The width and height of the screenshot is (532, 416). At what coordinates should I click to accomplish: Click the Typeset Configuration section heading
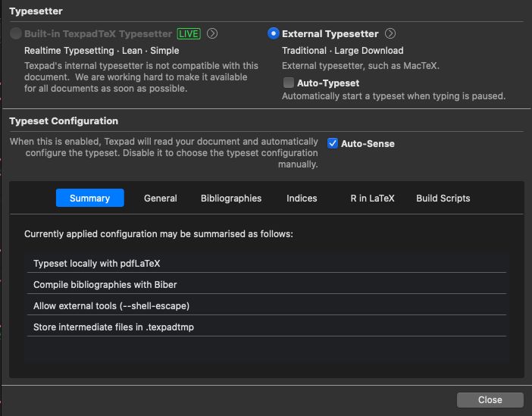64,120
